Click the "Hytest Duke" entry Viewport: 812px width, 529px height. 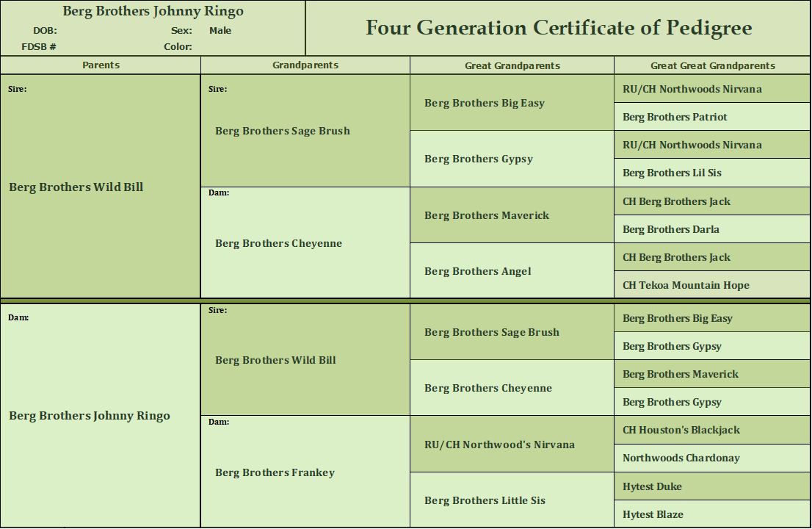653,486
